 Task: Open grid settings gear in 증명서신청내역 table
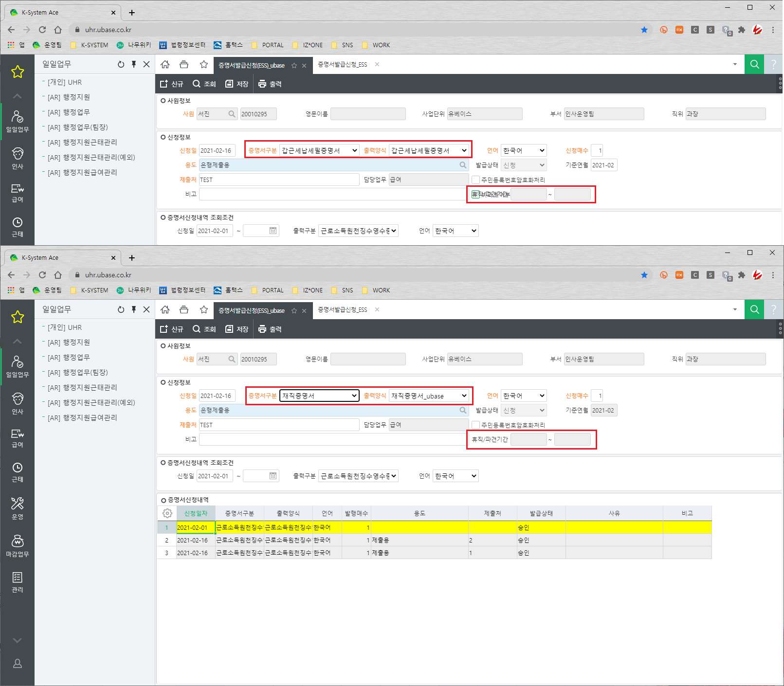tap(167, 513)
